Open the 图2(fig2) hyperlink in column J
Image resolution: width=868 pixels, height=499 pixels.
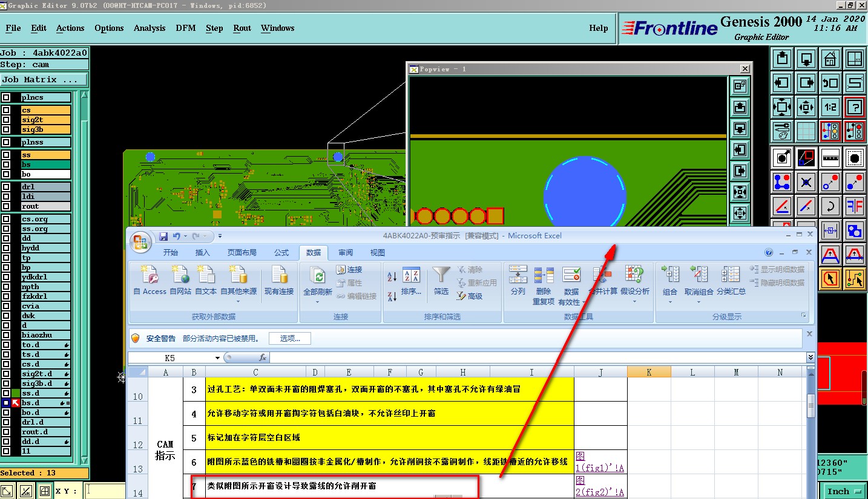pos(599,486)
